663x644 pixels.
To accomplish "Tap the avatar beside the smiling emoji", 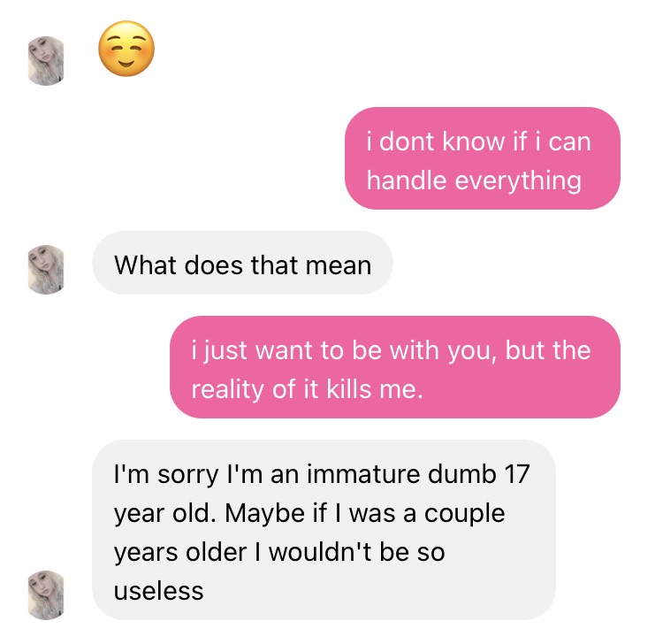I will pos(46,61).
